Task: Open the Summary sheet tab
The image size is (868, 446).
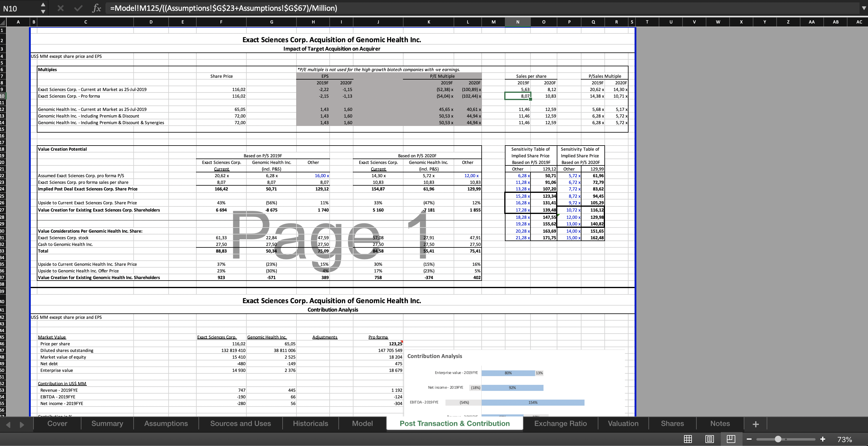Action: tap(107, 423)
